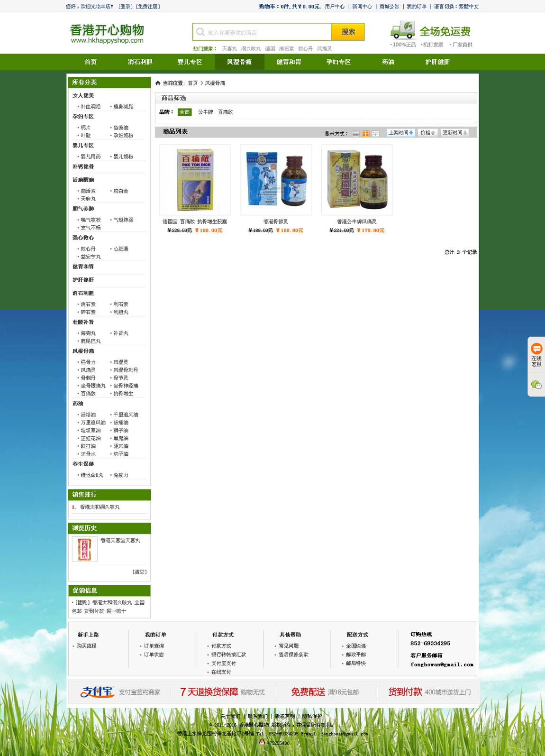
Task: Open 我的订单 top link
Action: click(417, 7)
